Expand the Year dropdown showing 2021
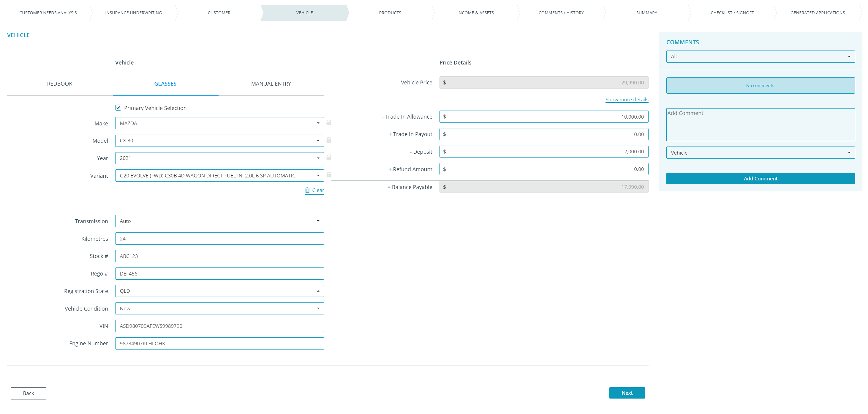The width and height of the screenshot is (868, 414). tap(219, 158)
